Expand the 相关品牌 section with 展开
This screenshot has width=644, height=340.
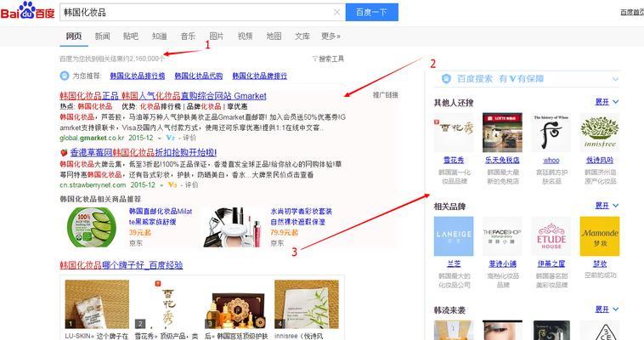pyautogui.click(x=607, y=206)
